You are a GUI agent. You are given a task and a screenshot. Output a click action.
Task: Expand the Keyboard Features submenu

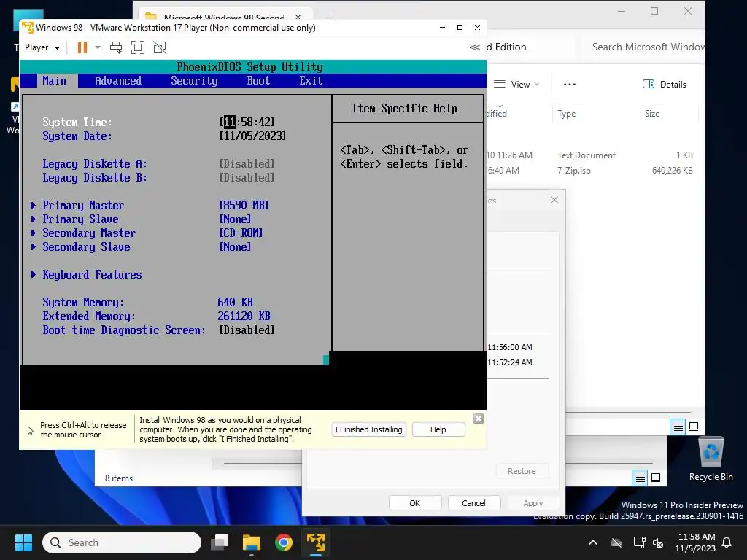[x=91, y=275]
